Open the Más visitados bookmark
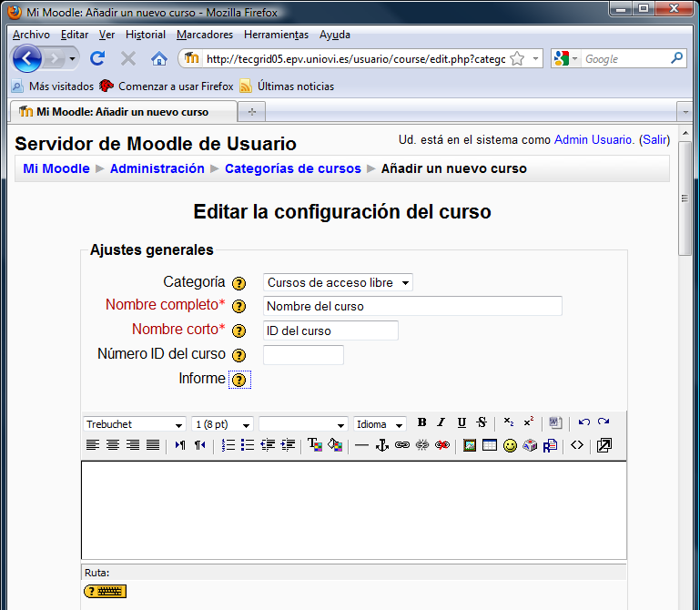Viewport: 700px width, 610px height. pyautogui.click(x=53, y=86)
